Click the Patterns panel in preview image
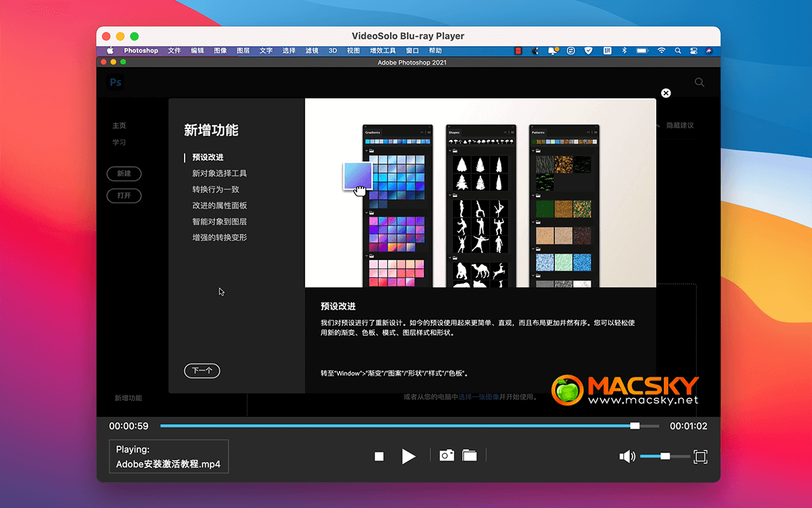This screenshot has height=508, width=812. (x=564, y=206)
